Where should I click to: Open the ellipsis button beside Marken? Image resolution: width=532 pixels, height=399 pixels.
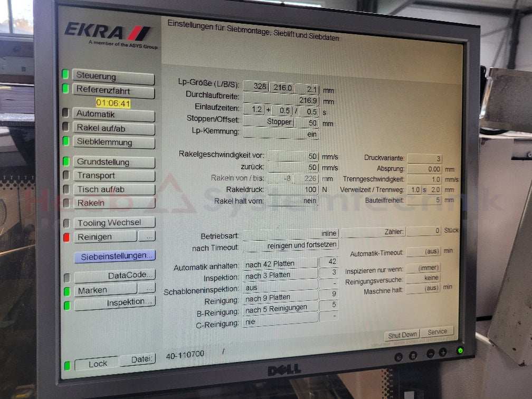147,288
